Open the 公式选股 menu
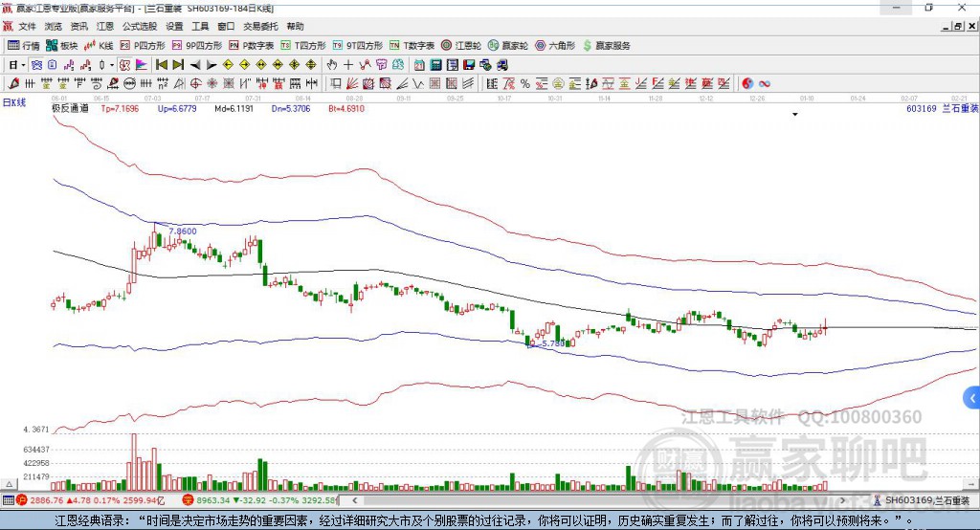980x530 pixels. tap(139, 27)
